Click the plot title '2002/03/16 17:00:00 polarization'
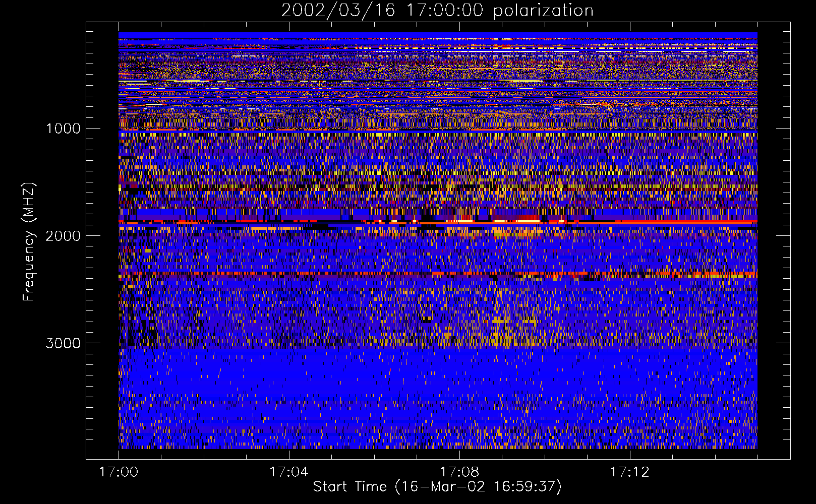Image resolution: width=816 pixels, height=504 pixels. [x=437, y=10]
